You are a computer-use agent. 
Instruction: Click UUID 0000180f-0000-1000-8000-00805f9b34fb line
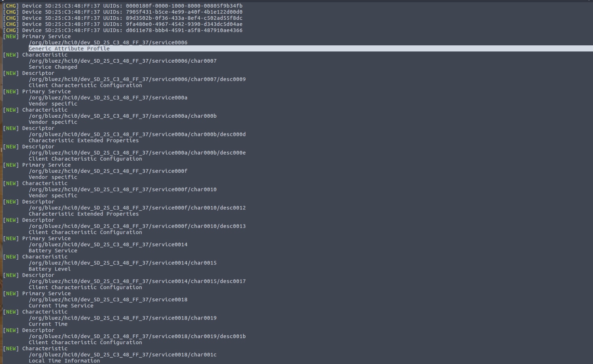pyautogui.click(x=123, y=6)
